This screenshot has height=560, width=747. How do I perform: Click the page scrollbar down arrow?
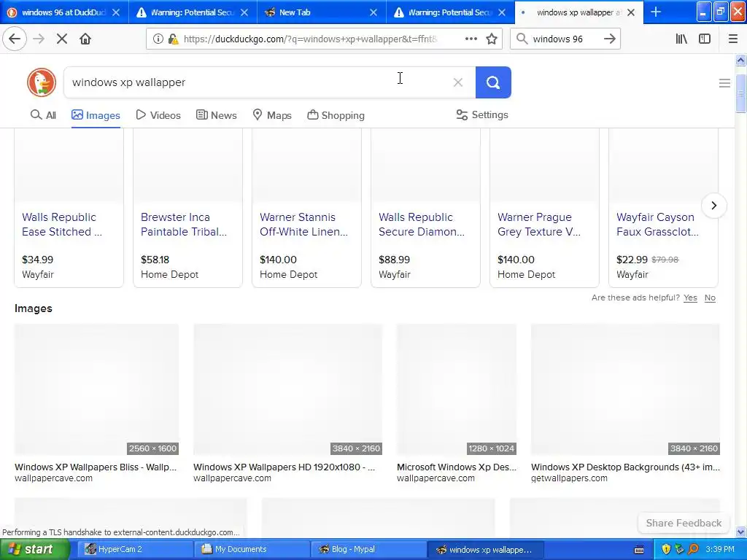(740, 532)
